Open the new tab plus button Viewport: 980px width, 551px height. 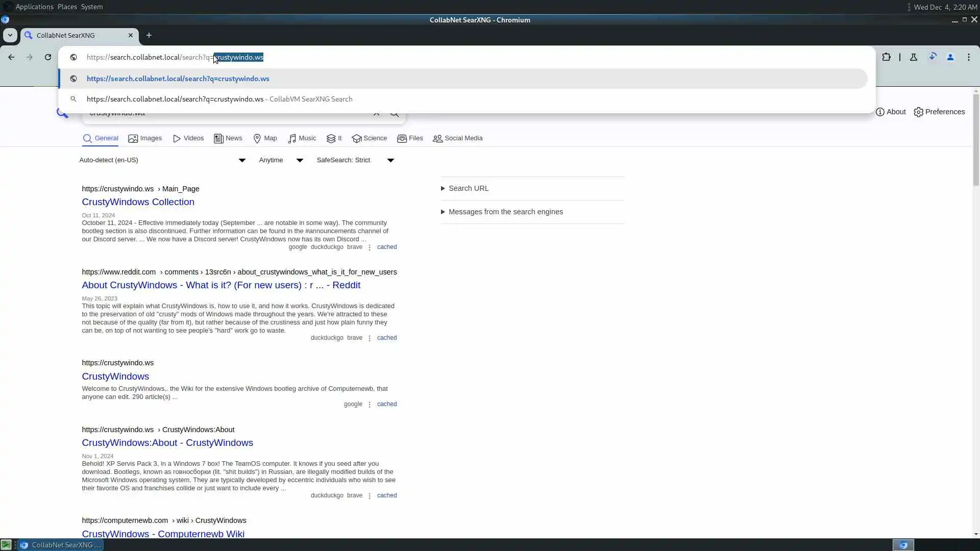tap(149, 35)
